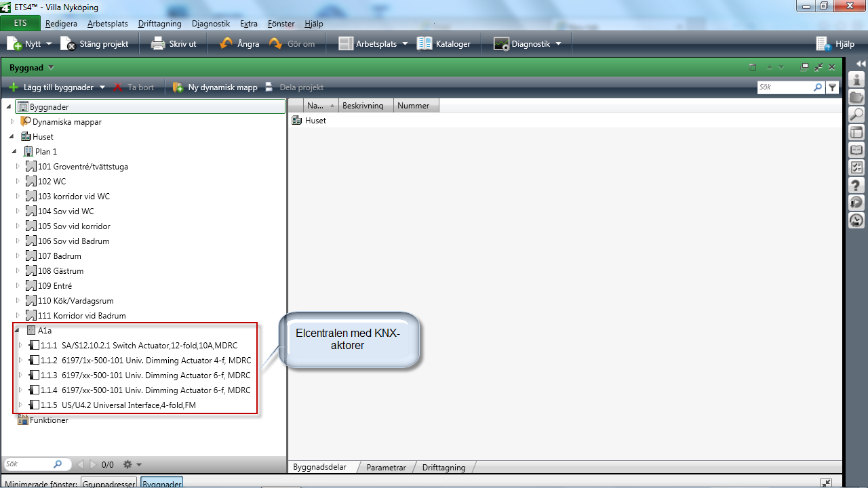868x488 pixels.
Task: Expand the 101 Groventré/tvättstuga room
Action: 18,167
